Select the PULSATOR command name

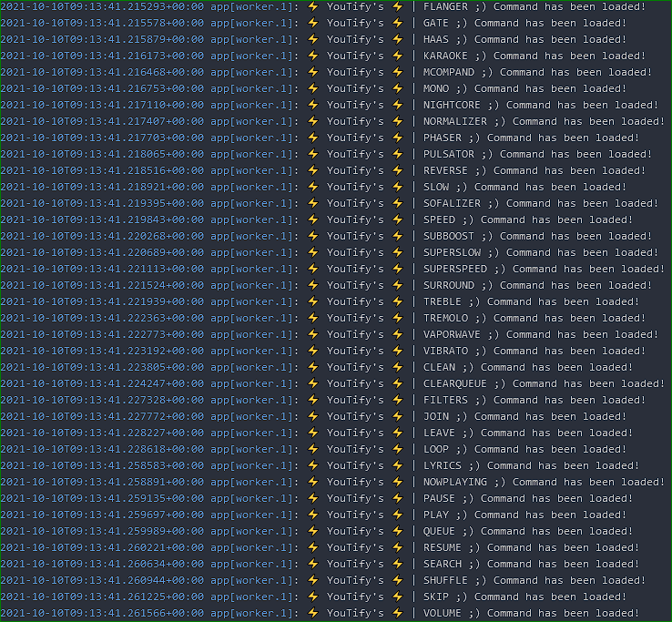pyautogui.click(x=449, y=154)
